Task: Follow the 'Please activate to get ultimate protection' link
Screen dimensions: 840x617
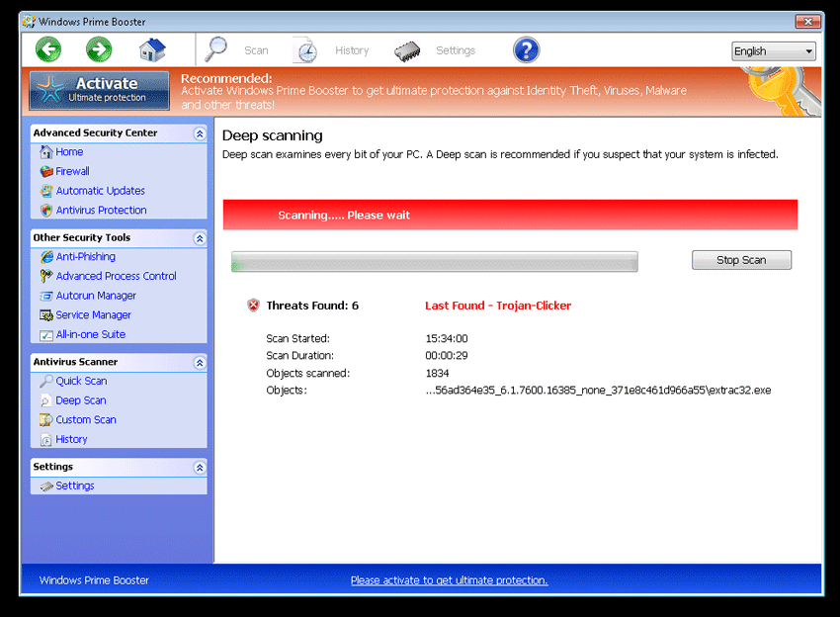Action: [449, 580]
